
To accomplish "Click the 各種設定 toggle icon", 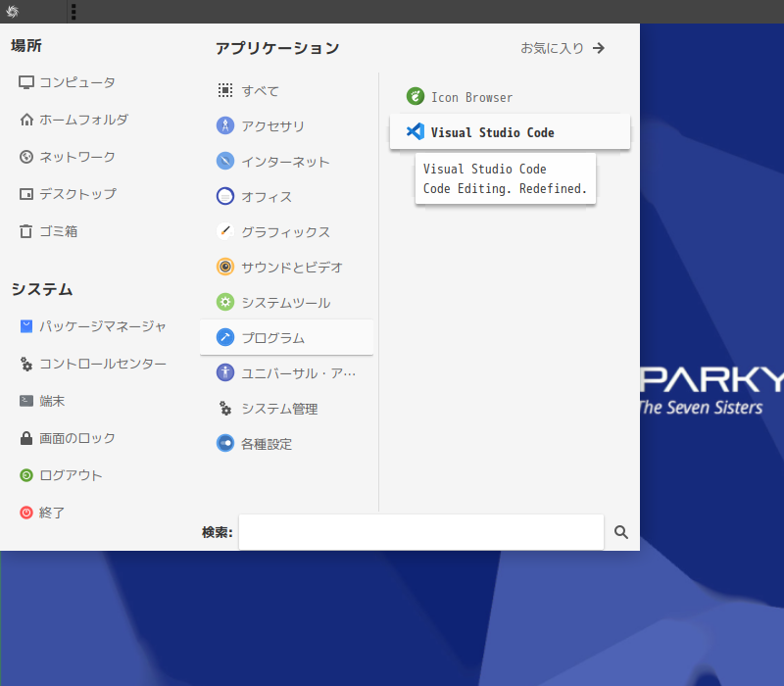I will point(225,444).
